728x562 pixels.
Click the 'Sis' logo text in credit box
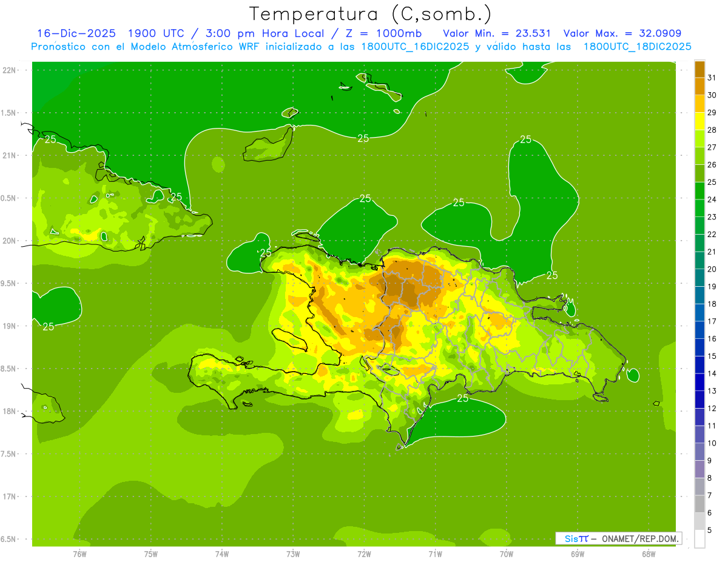(571, 538)
